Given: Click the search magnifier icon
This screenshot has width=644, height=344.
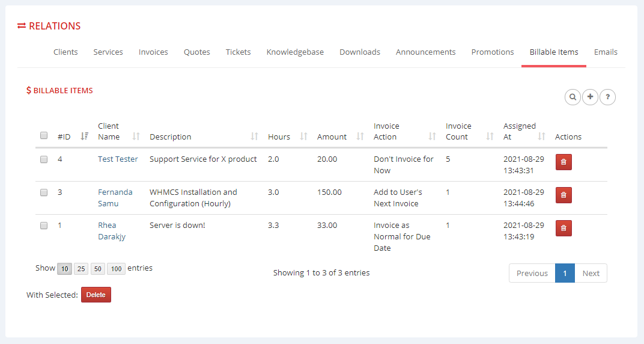Looking at the screenshot, I should (573, 97).
